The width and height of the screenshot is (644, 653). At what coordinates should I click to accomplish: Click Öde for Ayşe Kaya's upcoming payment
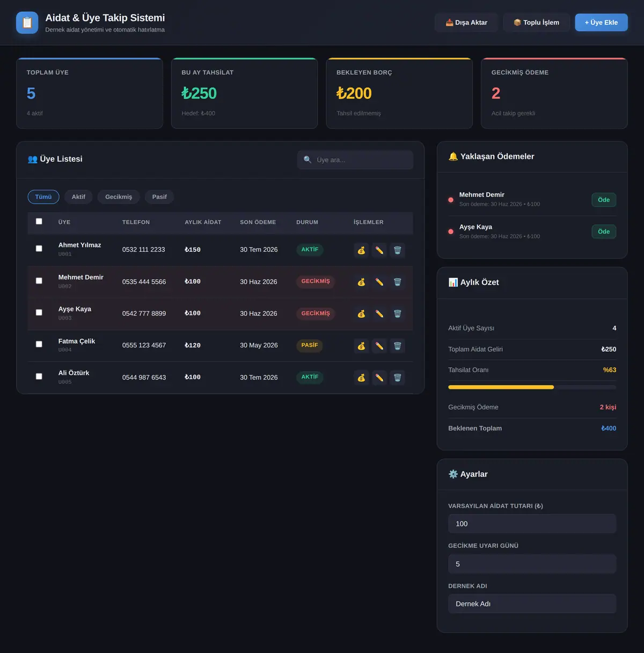click(604, 231)
